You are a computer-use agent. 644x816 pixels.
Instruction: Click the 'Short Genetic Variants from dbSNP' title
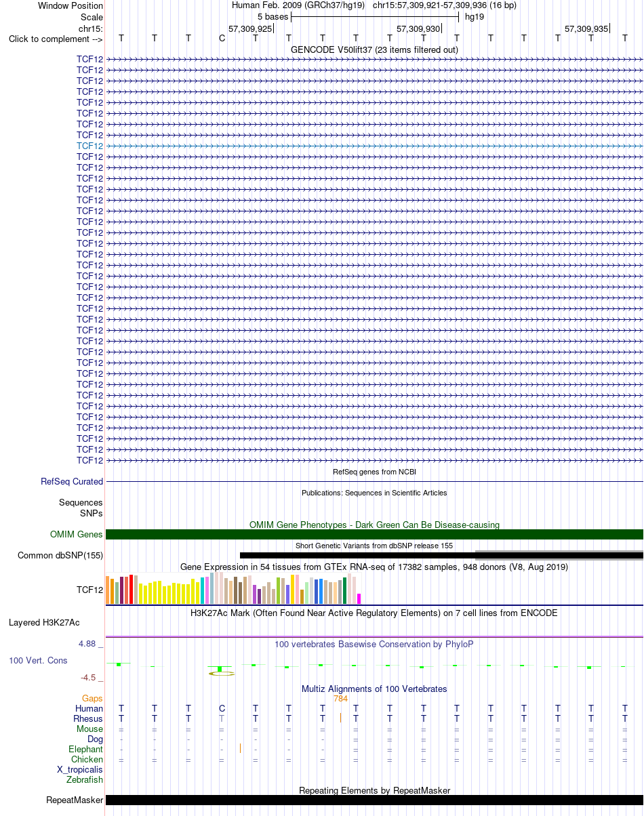point(374,546)
